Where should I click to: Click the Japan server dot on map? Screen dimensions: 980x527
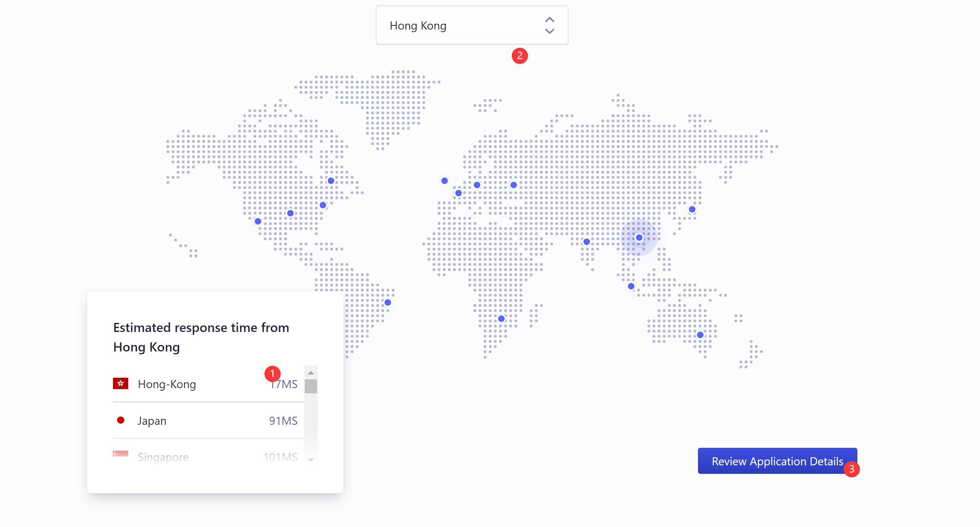click(692, 209)
